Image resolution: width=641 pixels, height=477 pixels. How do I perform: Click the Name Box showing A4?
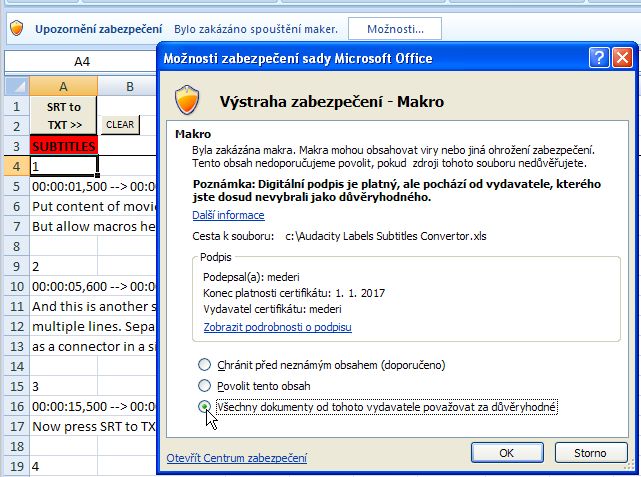81,62
